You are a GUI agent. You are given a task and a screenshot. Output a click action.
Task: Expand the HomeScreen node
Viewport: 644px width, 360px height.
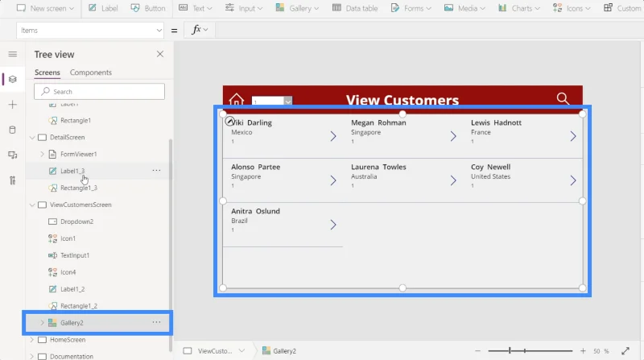pos(32,340)
